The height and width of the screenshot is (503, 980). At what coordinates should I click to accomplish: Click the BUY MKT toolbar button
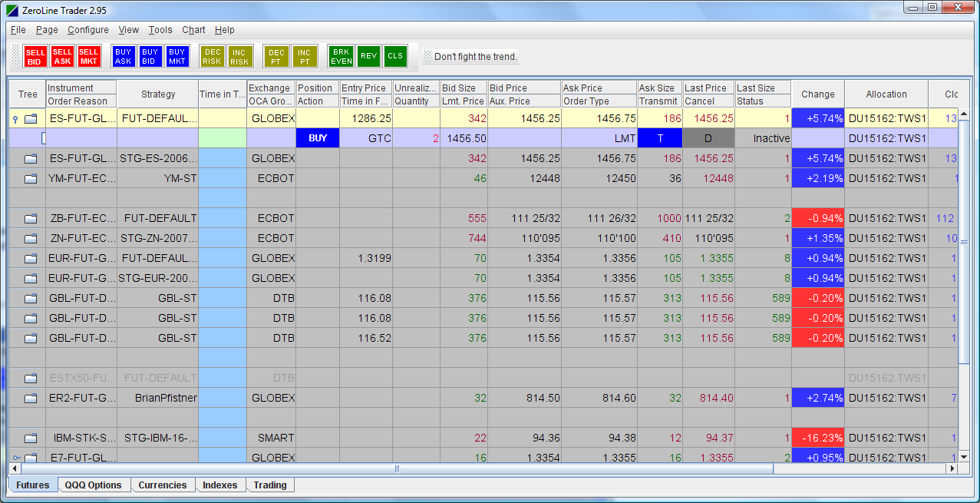177,56
